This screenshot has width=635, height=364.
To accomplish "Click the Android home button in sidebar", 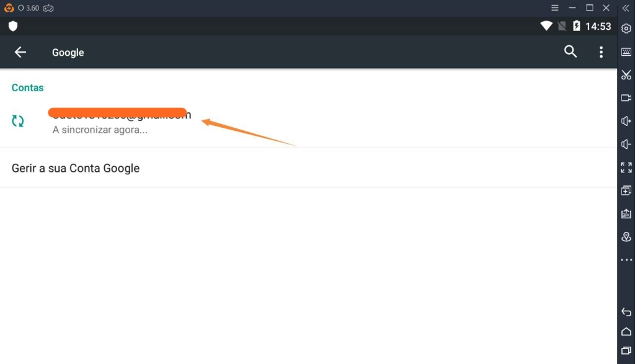I will (x=626, y=332).
